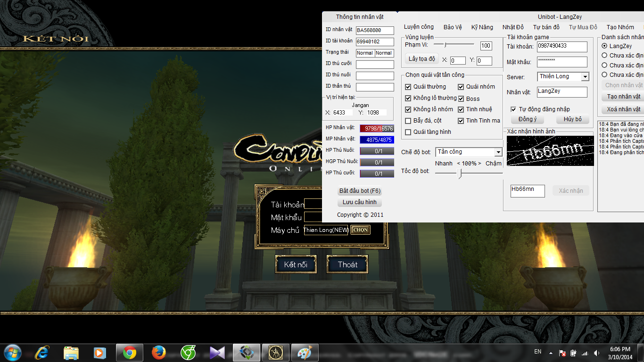The height and width of the screenshot is (362, 644).
Task: Click the Tài khoản 0987490433 field
Action: pyautogui.click(x=562, y=47)
